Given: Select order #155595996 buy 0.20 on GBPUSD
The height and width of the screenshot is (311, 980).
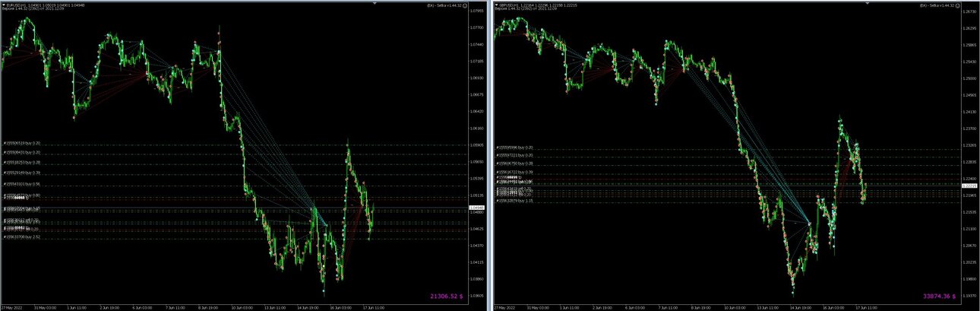Looking at the screenshot, I should [515, 148].
